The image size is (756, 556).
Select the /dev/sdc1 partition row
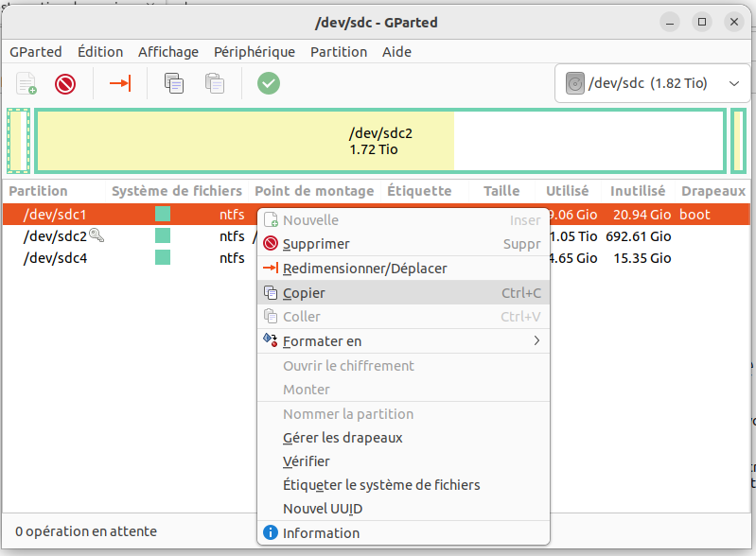(x=377, y=214)
